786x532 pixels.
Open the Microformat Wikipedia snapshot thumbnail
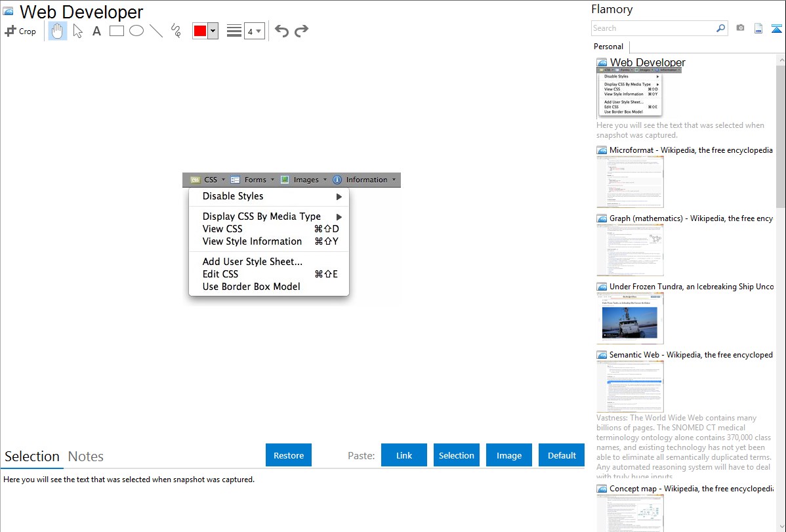click(630, 182)
